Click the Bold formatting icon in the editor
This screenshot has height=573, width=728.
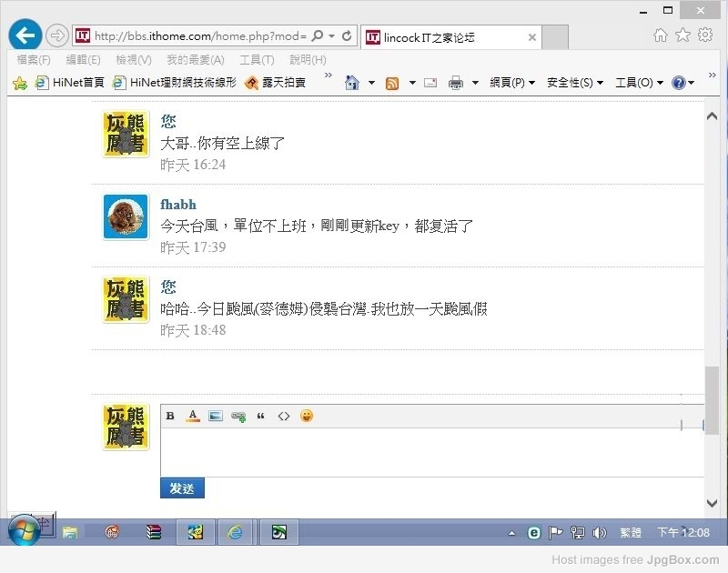[x=170, y=417]
